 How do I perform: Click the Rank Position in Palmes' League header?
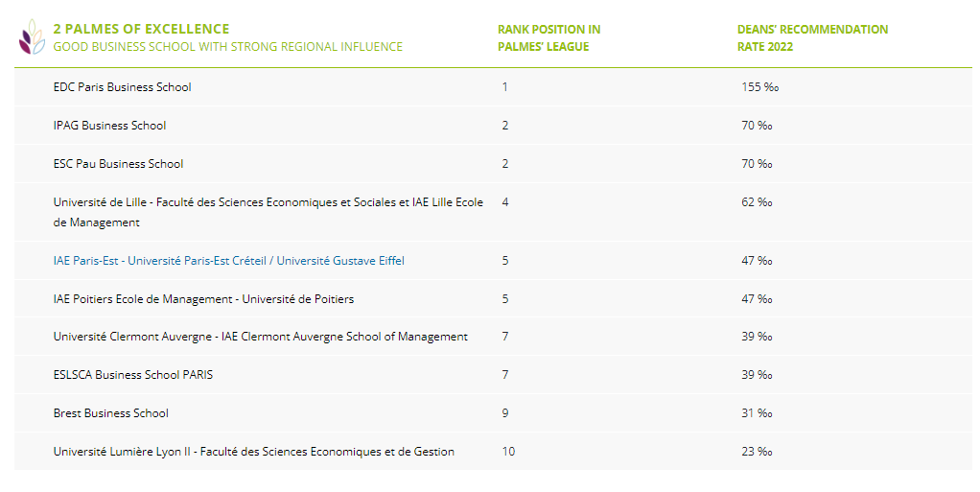pyautogui.click(x=548, y=38)
